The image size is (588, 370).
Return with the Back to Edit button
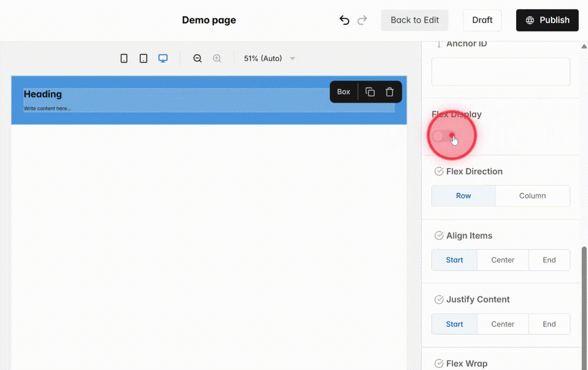(x=414, y=20)
